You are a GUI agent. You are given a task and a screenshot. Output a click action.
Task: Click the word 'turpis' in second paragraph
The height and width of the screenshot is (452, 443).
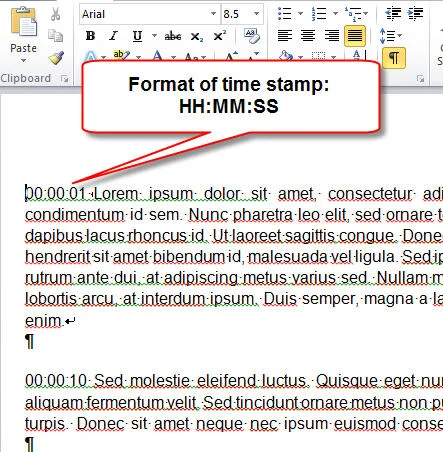[45, 424]
